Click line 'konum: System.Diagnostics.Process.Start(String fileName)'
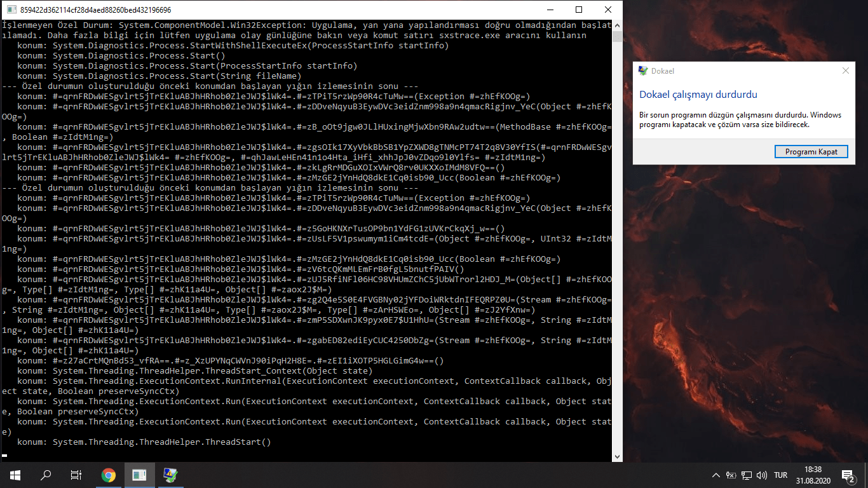Image resolution: width=868 pixels, height=488 pixels. [x=159, y=76]
